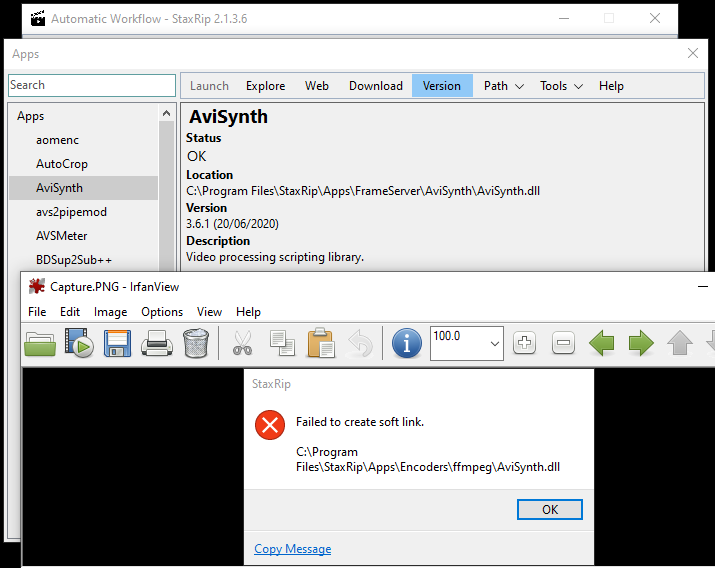Image resolution: width=715 pixels, height=568 pixels.
Task: Go to previous image with left green arrow
Action: [x=602, y=343]
